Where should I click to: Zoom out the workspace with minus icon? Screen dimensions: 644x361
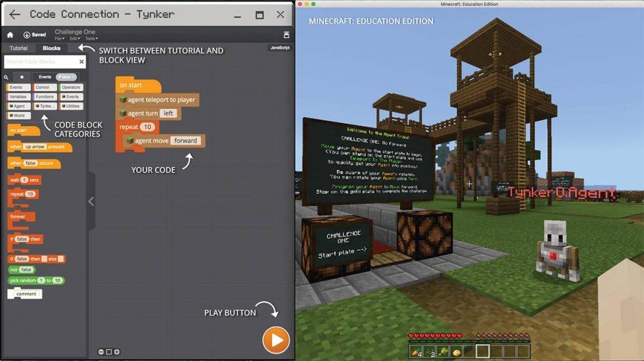pos(101,352)
